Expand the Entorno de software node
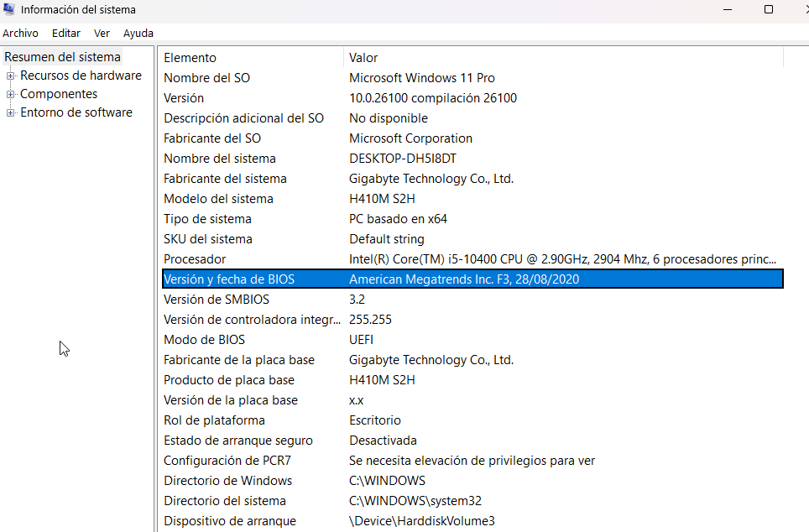 (x=11, y=112)
